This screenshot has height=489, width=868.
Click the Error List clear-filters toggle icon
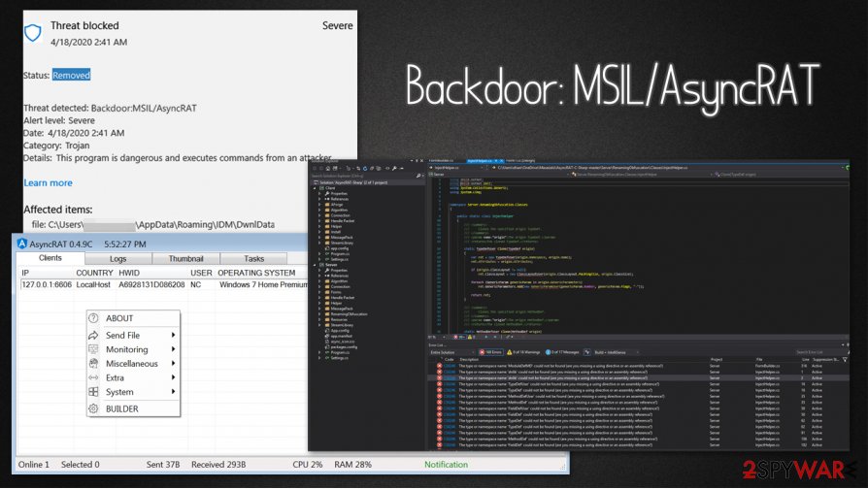pyautogui.click(x=587, y=352)
